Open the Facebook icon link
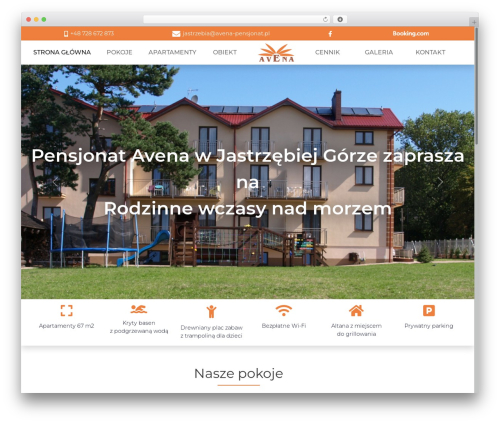500x423 pixels. tap(330, 34)
